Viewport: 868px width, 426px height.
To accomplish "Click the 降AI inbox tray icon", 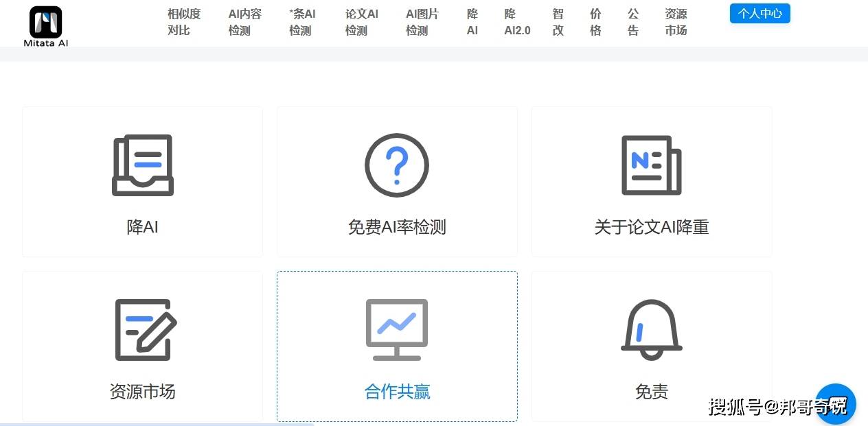I will 143,165.
